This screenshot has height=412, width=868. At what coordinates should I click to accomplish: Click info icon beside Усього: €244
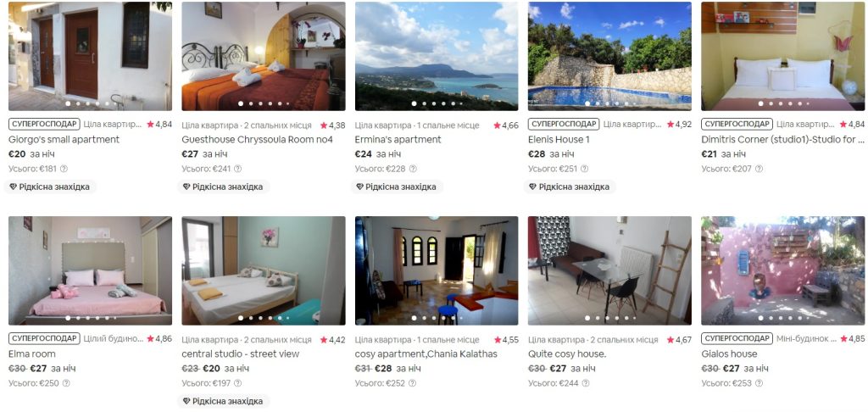point(585,383)
